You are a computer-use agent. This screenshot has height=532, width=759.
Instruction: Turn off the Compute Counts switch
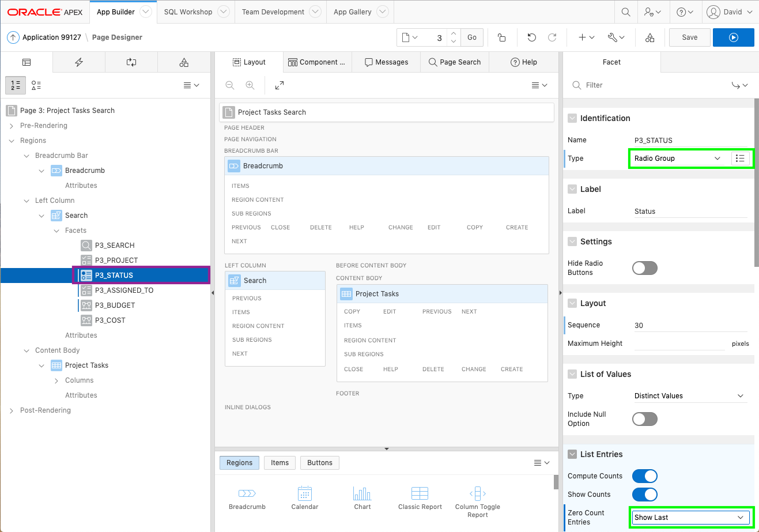[x=644, y=476]
